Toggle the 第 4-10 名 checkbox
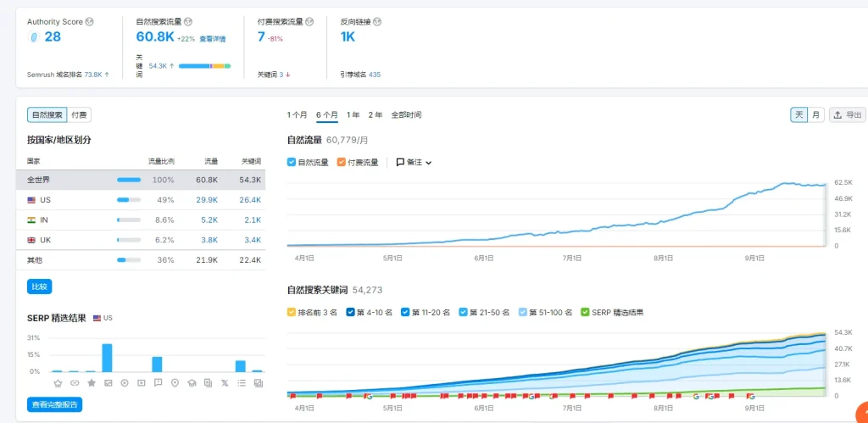The width and height of the screenshot is (868, 423). click(x=350, y=312)
